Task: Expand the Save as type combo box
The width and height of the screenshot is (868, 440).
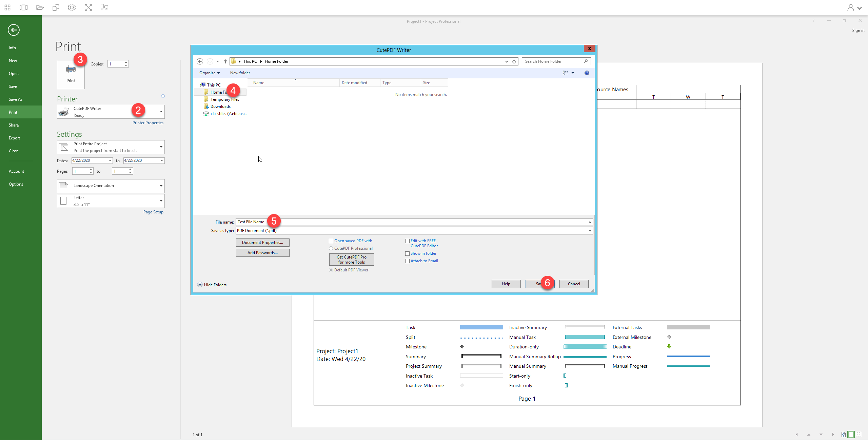Action: point(590,231)
